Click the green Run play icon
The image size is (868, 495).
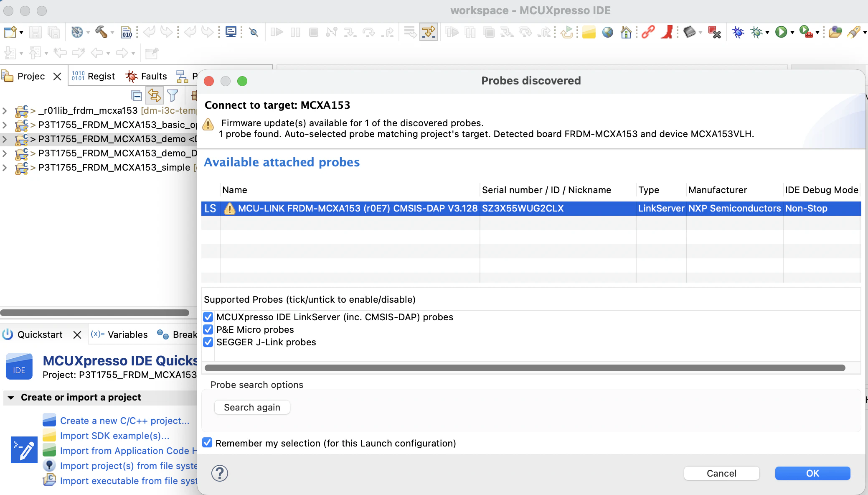[x=781, y=32]
